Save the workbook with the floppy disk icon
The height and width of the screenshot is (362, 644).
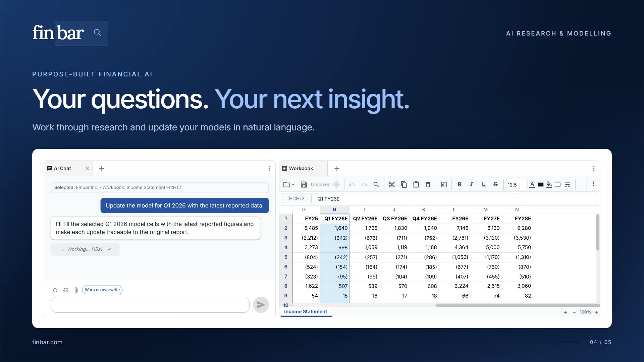coord(304,185)
